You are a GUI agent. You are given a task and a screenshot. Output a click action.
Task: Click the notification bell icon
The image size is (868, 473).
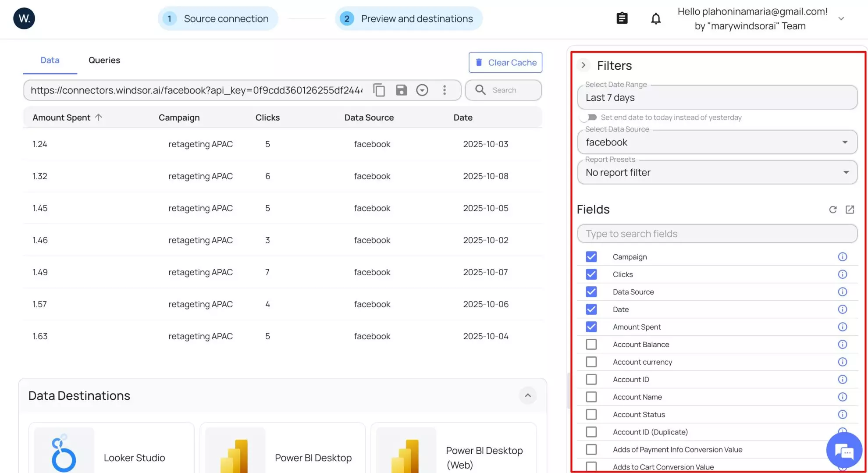655,19
